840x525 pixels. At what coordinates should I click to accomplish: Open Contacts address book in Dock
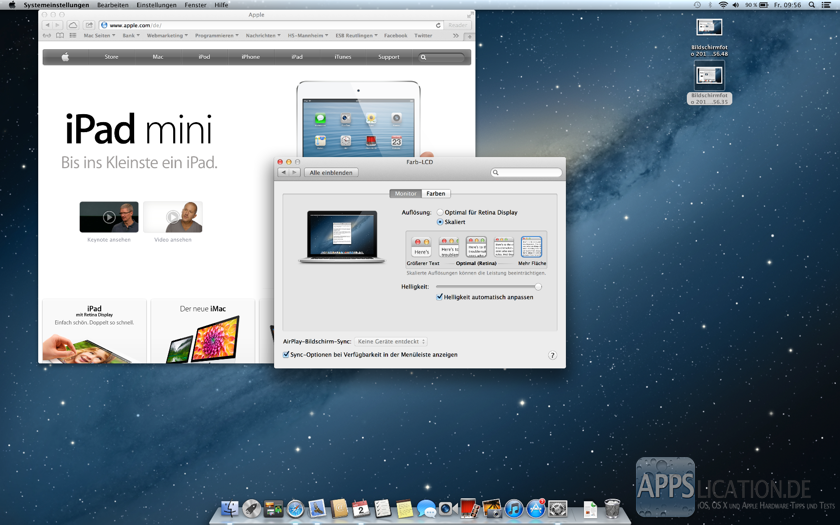coord(339,508)
